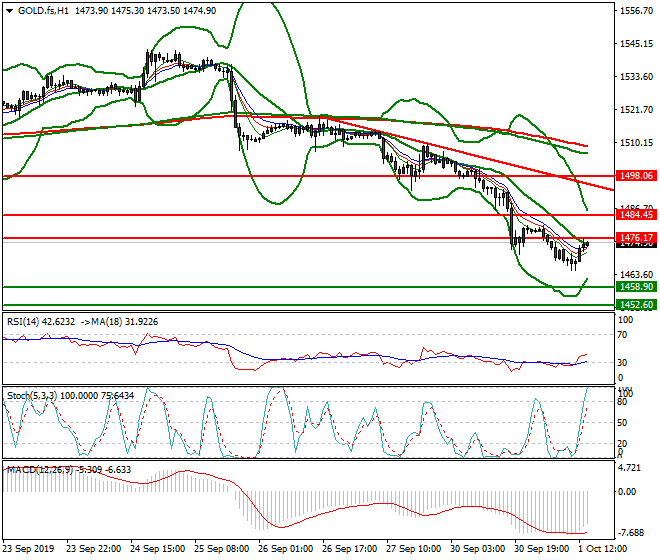Screen dimensions: 660x560
Task: Click the 26 Sep 01:00 time axis label
Action: (x=285, y=549)
